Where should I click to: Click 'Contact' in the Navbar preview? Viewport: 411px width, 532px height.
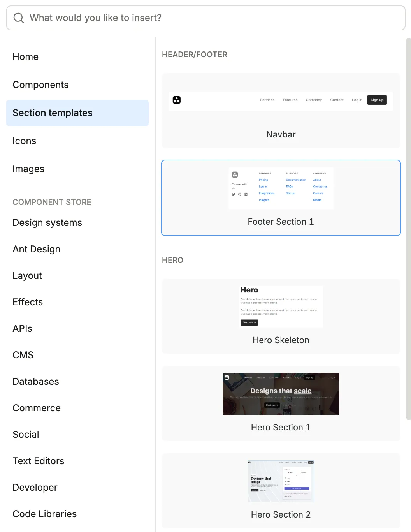tap(337, 100)
